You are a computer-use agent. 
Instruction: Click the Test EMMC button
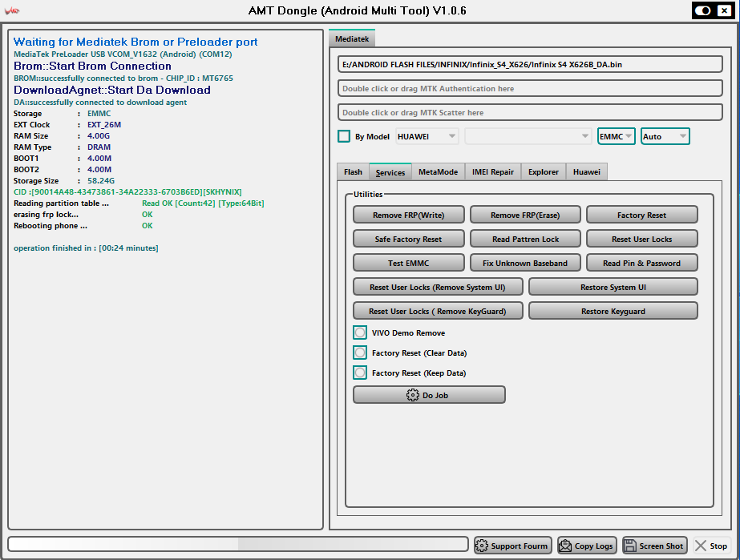(409, 263)
